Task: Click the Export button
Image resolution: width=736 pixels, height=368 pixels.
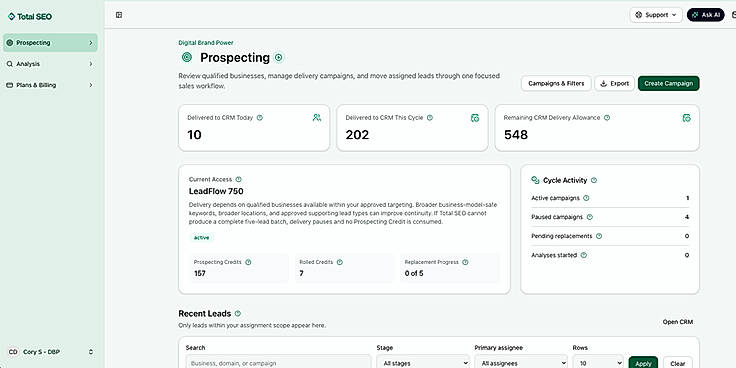Action: (x=614, y=84)
